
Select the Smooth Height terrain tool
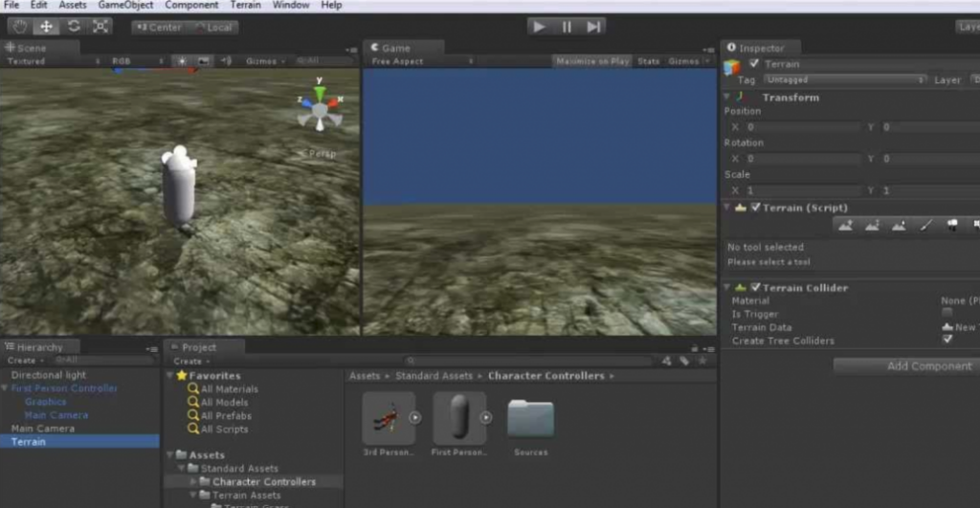[900, 226]
